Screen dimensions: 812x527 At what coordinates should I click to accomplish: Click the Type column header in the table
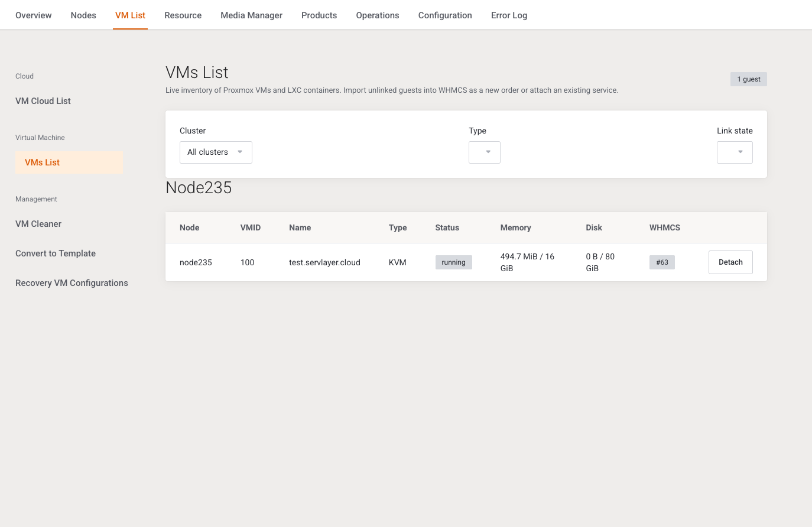point(398,227)
